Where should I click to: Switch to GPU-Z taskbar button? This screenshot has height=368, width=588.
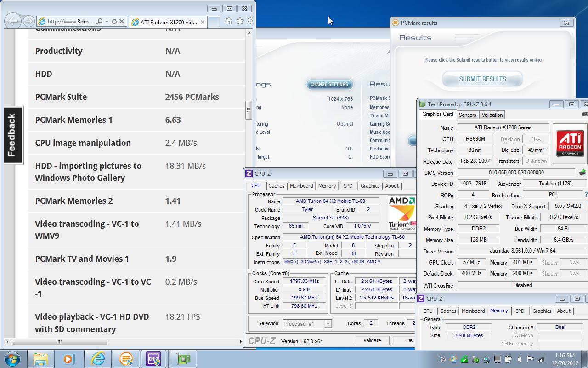[x=183, y=359]
